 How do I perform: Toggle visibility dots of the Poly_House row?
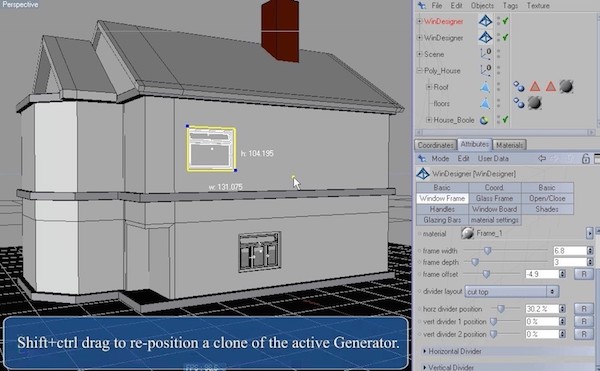[x=498, y=70]
